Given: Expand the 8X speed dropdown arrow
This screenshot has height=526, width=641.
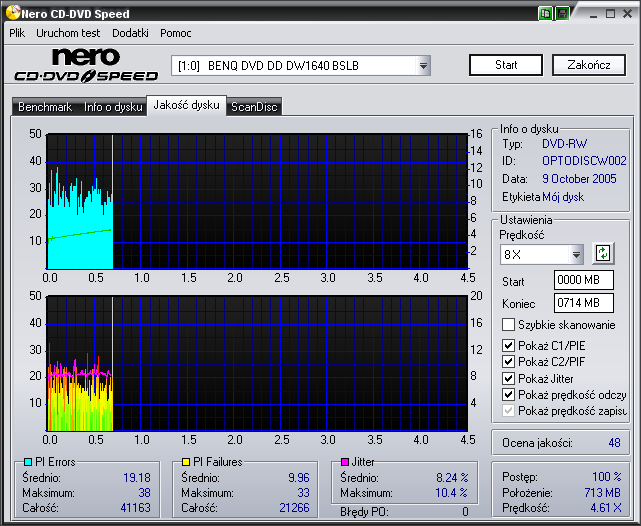Looking at the screenshot, I should click(576, 255).
